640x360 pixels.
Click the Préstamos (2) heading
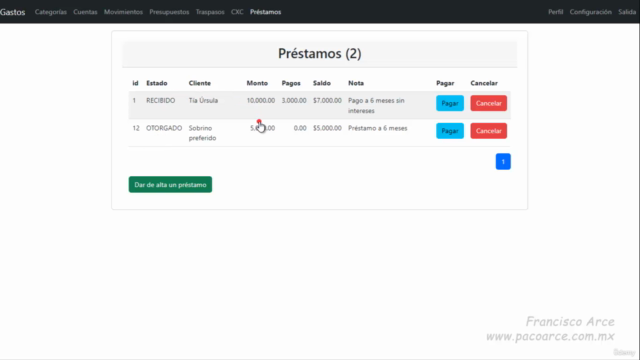[x=320, y=53]
